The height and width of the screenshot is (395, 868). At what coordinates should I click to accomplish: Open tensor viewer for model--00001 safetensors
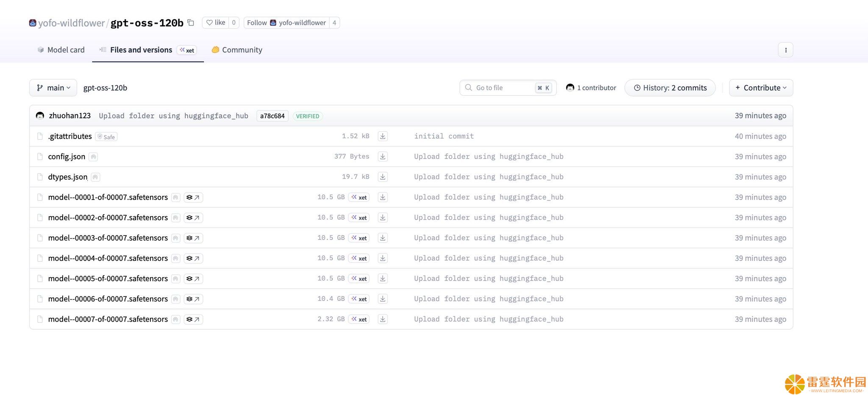tap(193, 197)
